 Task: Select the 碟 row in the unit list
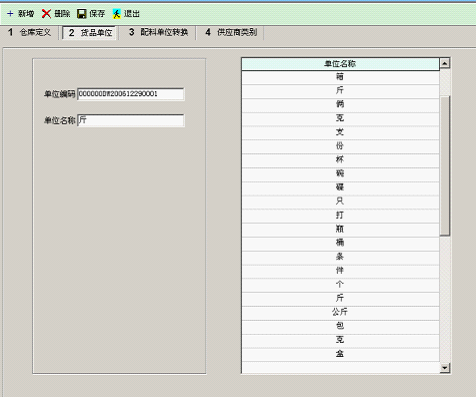(x=340, y=188)
